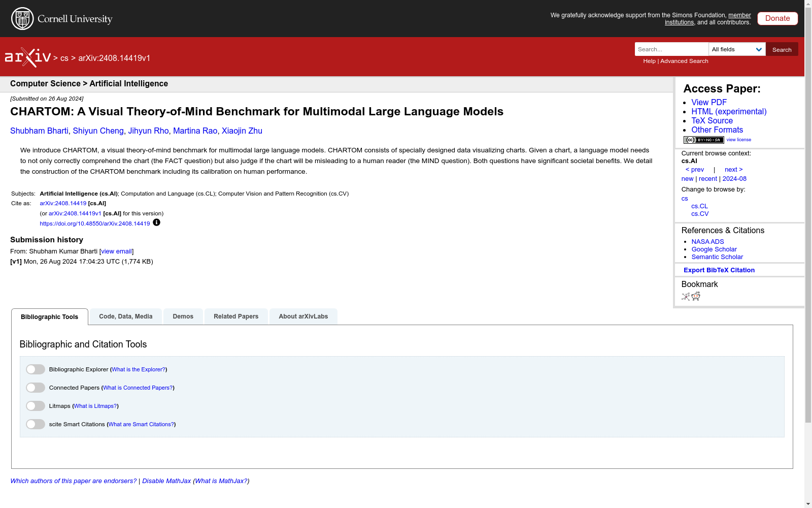The width and height of the screenshot is (812, 508).
Task: Open Other Formats link
Action: [x=717, y=130]
